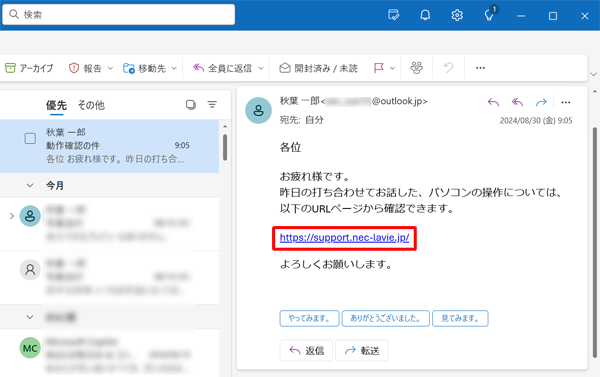Screen dimensions: 600x377
Task: Click 全員に返信 in toolbar
Action: coord(222,68)
